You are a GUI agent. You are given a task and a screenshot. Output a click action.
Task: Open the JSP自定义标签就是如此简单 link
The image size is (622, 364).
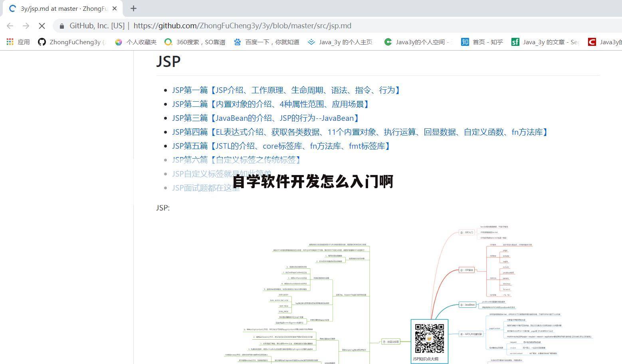222,174
